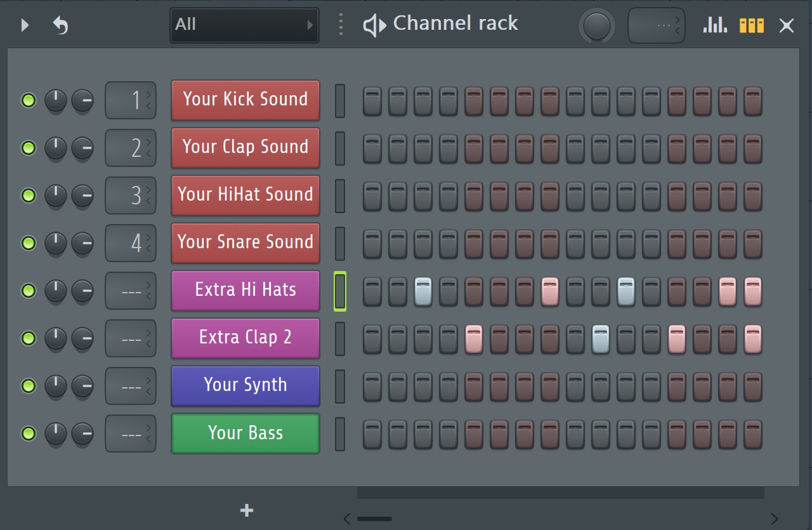Turn the large swing knob on the toolbar

coord(596,25)
